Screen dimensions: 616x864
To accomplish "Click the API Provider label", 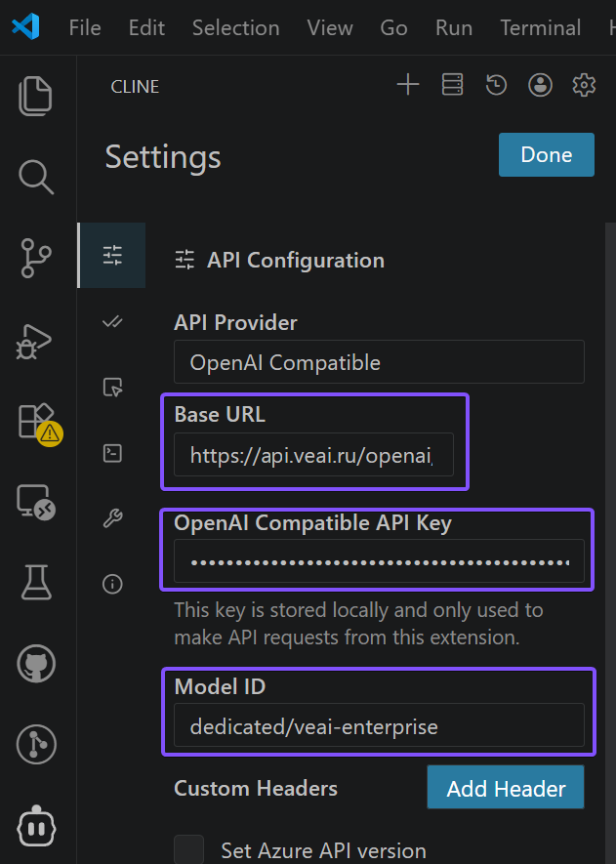I will 236,322.
